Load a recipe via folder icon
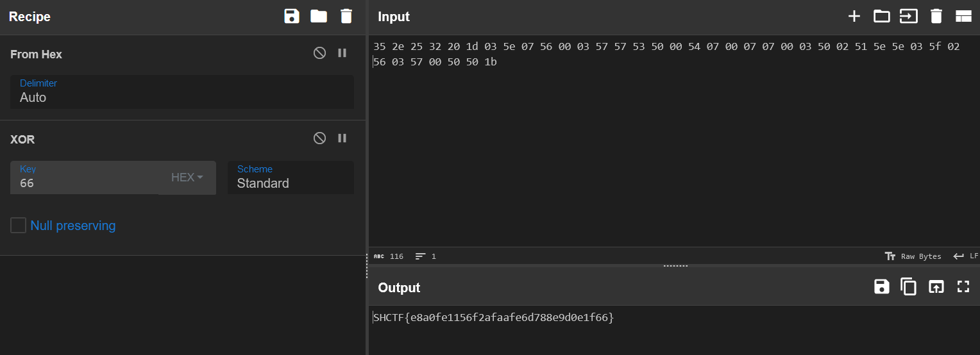Viewport: 980px width, 355px height. click(x=319, y=16)
